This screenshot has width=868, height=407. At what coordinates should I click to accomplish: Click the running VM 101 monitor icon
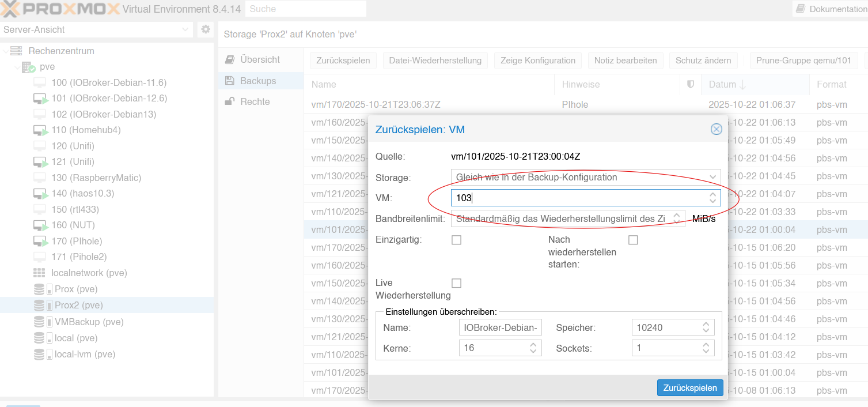(x=40, y=99)
